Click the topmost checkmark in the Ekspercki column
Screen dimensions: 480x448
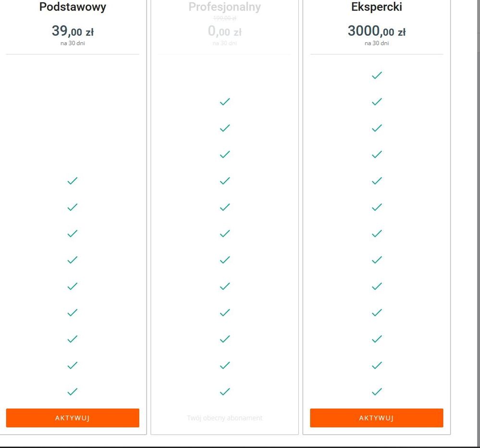(377, 75)
